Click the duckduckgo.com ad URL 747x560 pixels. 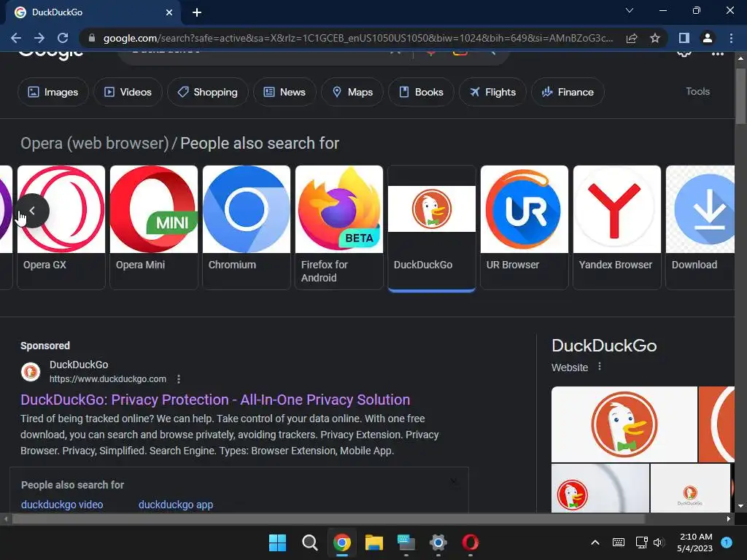click(x=108, y=379)
